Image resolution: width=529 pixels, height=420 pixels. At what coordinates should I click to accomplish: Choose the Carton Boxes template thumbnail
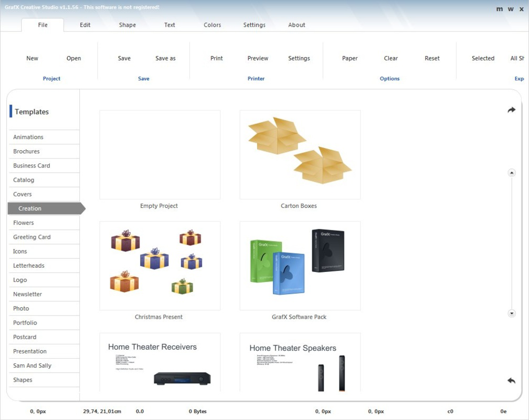(300, 155)
